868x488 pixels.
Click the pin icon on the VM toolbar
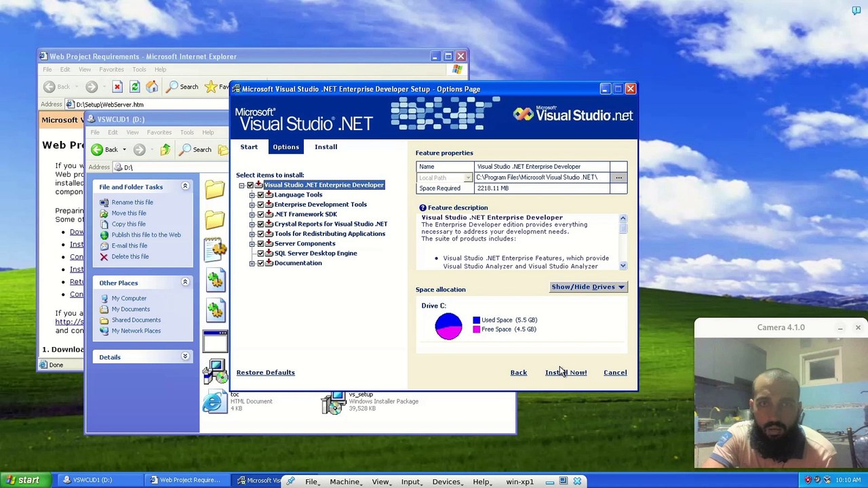coord(291,481)
